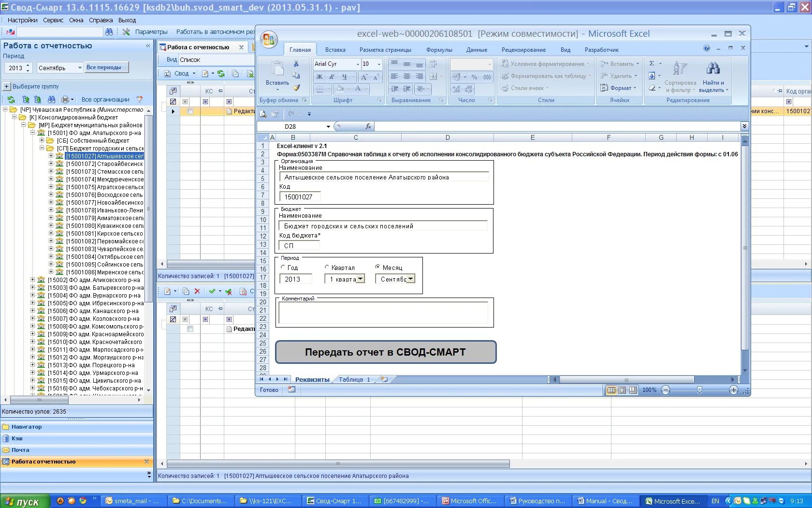This screenshot has height=508, width=812.
Task: Toggle underline (Ч) formatting in Excel
Action: (344, 76)
